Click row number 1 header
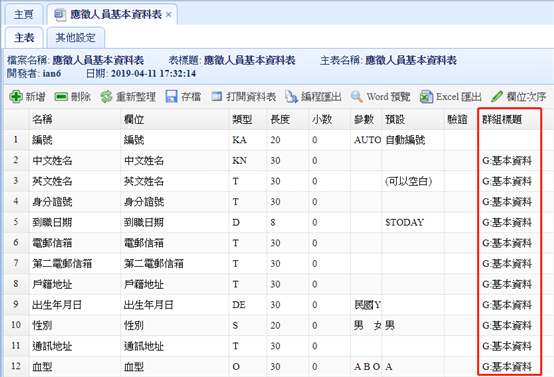 coord(16,140)
